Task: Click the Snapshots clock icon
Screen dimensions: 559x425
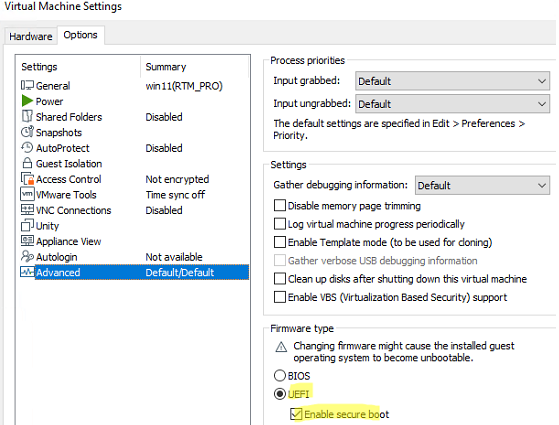Action: coord(27,132)
